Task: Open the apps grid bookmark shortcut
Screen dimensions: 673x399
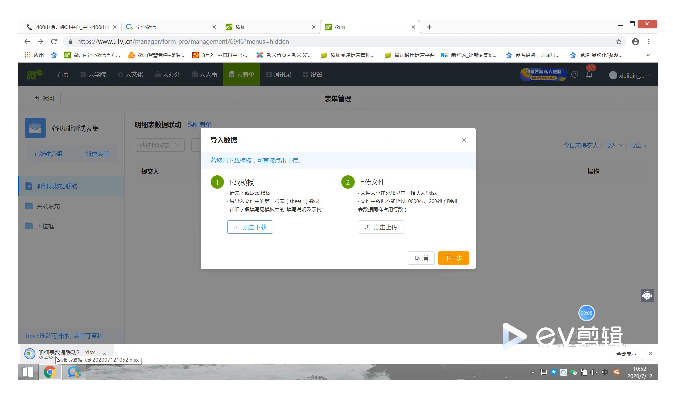Action: tap(34, 55)
